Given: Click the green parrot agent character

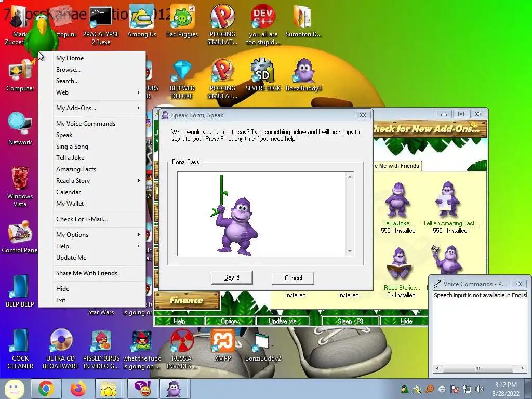Looking at the screenshot, I should pos(42,37).
